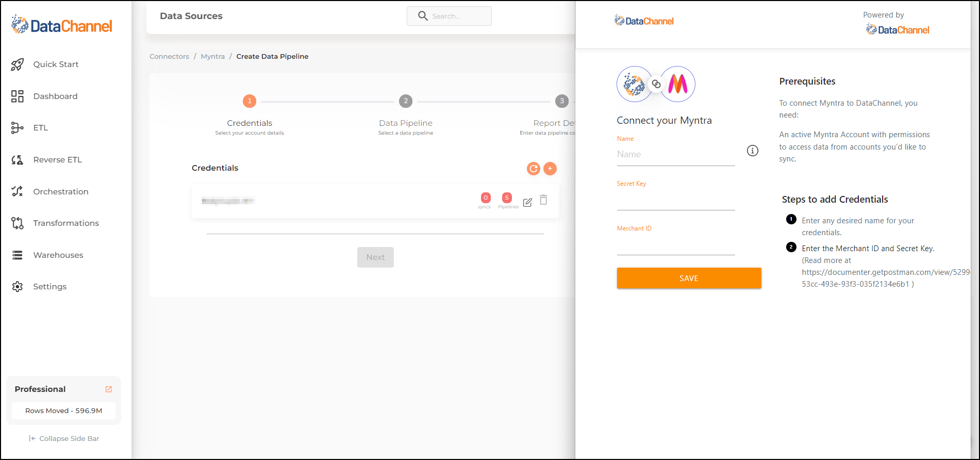Screen dimensions: 980x460
Task: Open the ETL section
Action: (41, 128)
